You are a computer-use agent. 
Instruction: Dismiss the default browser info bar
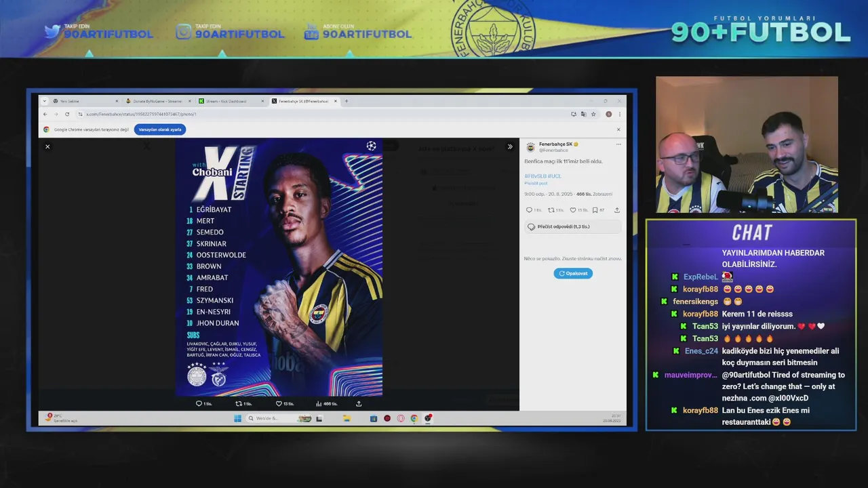[x=618, y=129]
